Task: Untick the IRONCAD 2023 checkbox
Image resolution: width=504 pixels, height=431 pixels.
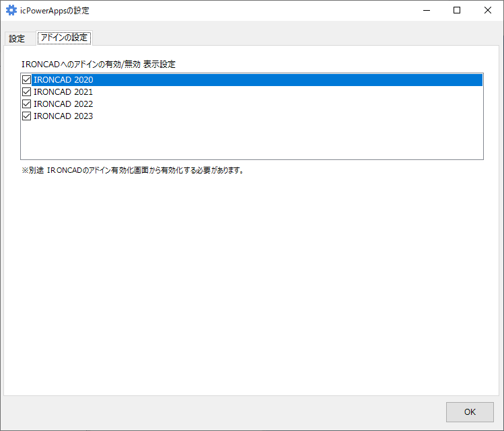Action: tap(27, 116)
